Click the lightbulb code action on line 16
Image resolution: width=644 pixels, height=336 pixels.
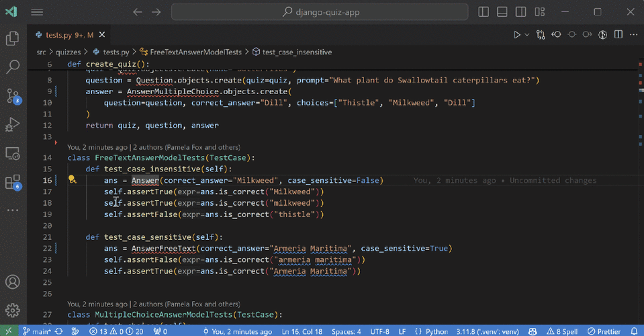tap(73, 179)
